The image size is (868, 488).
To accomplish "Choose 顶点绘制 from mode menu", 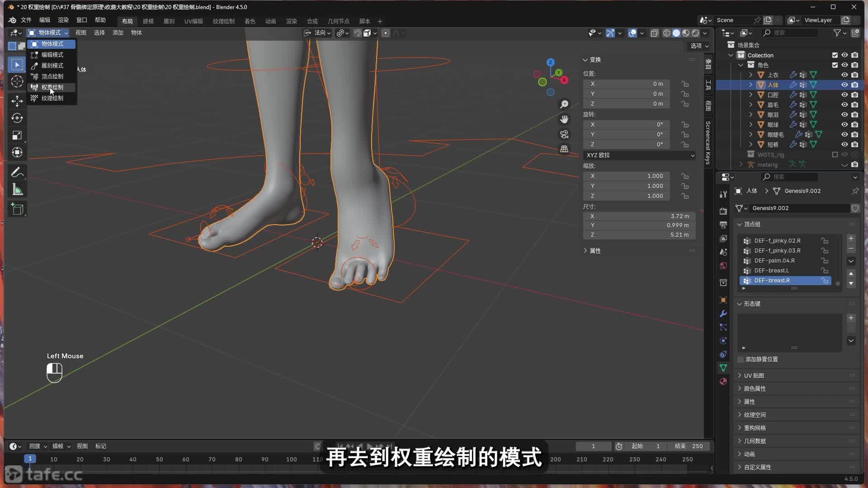I will (x=52, y=76).
